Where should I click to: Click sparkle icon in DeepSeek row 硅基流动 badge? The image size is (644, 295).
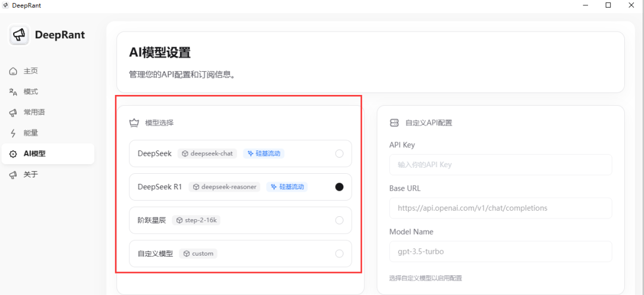250,153
